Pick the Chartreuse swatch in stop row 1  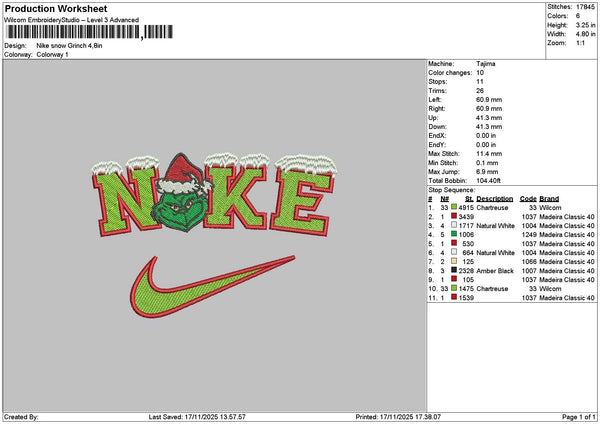pyautogui.click(x=454, y=207)
